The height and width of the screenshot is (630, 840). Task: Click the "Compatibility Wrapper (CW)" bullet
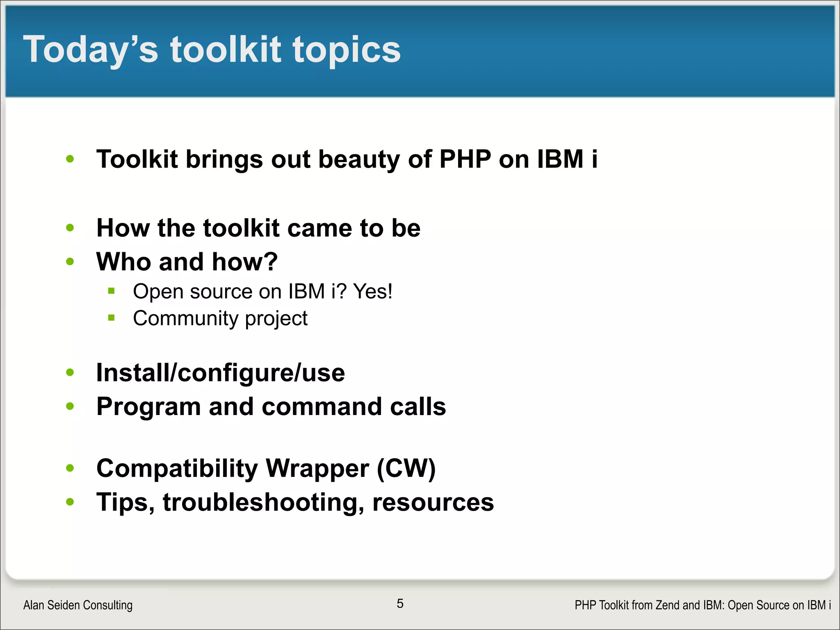[266, 469]
